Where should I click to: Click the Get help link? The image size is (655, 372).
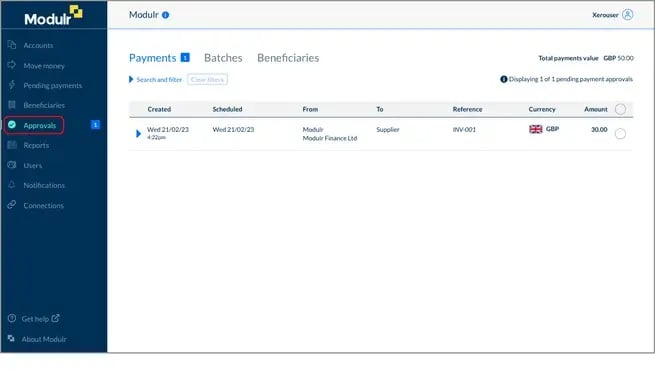[x=35, y=319]
